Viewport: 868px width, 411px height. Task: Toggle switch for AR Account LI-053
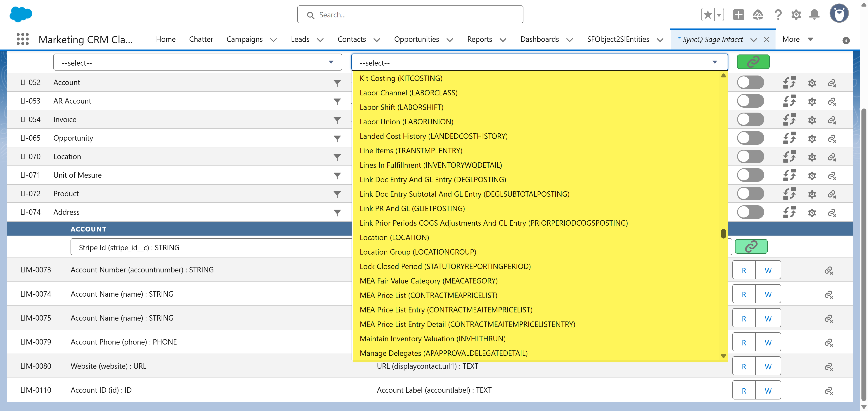click(750, 101)
